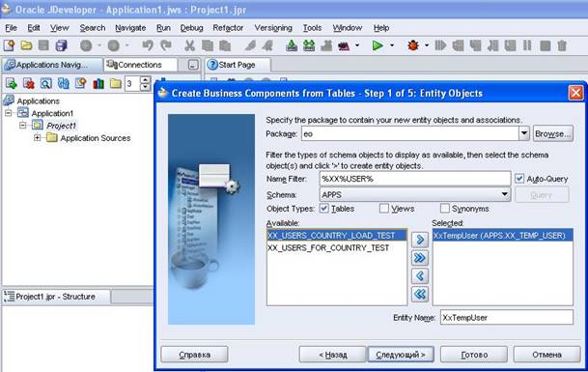Remove selected entity with < arrow

pos(420,276)
